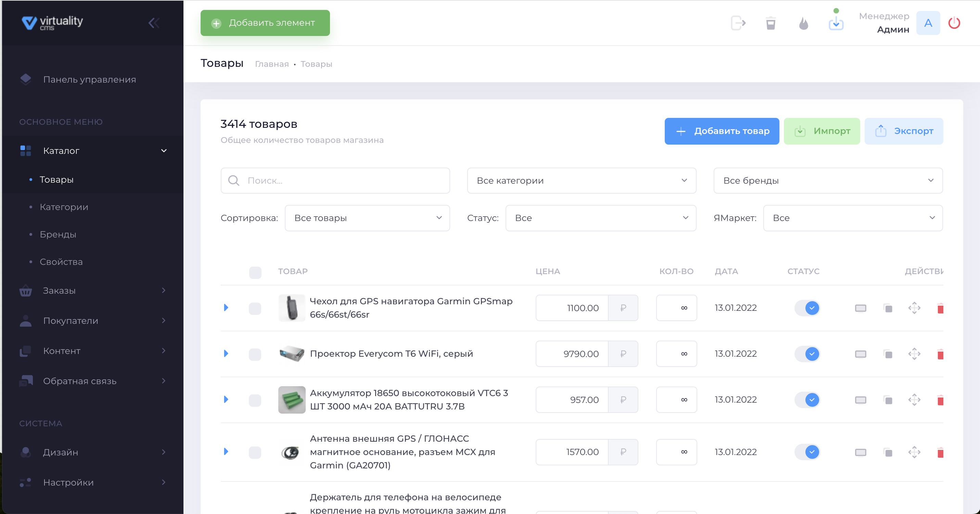Expand the 'Все бренды' brand filter
This screenshot has width=980, height=514.
(828, 181)
